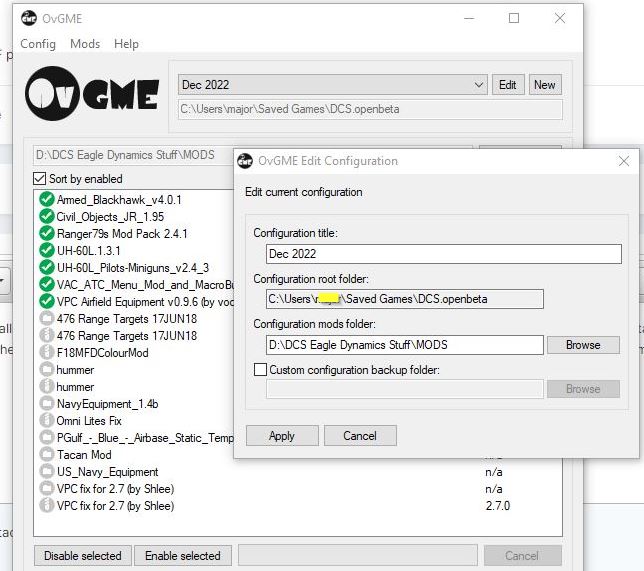The width and height of the screenshot is (644, 571).
Task: Click the folder icon of F18MFDColourMod
Action: point(47,352)
